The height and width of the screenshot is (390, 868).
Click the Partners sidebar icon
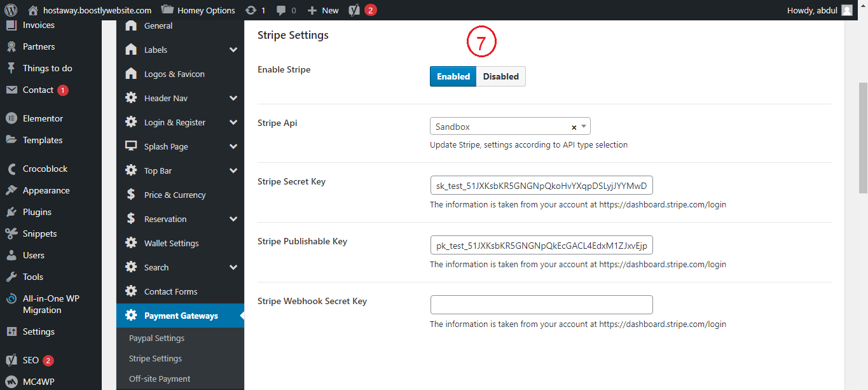click(11, 46)
